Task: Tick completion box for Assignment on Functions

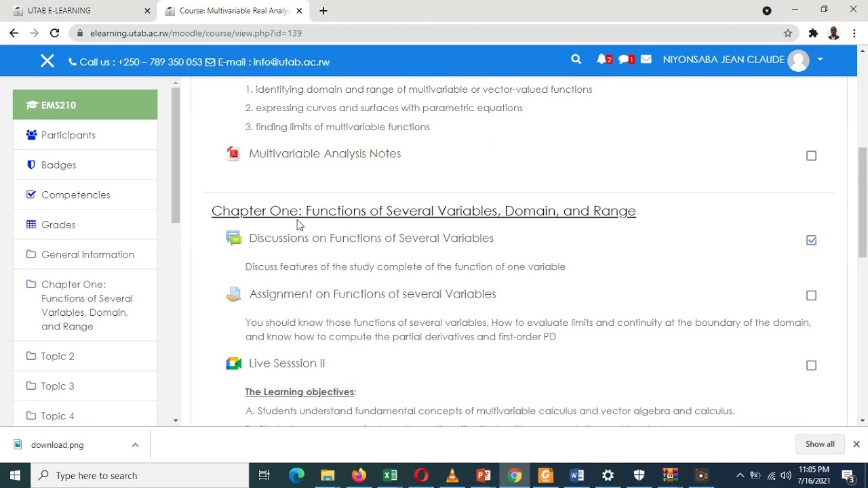Action: [811, 296]
